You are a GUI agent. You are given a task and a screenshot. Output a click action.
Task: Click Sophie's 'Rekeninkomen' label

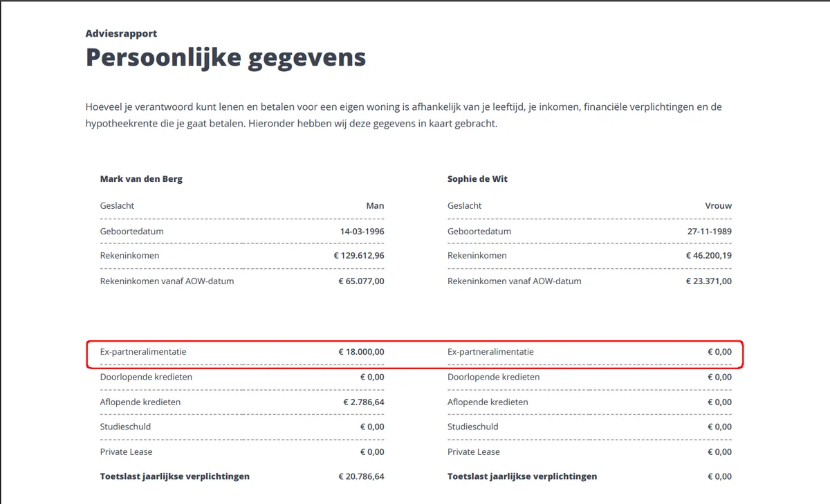(477, 256)
